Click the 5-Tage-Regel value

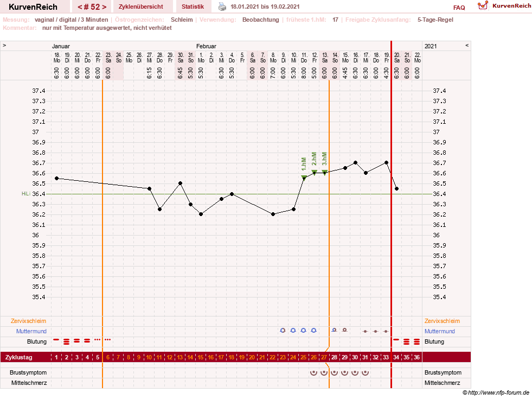pyautogui.click(x=435, y=20)
